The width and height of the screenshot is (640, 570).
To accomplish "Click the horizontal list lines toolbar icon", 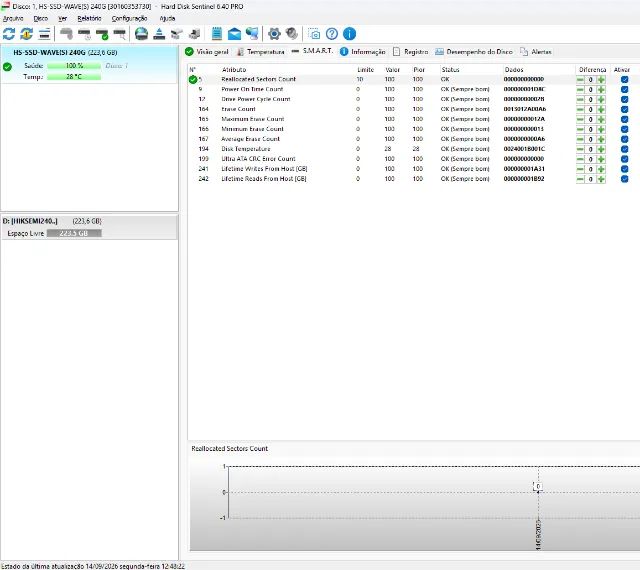I will click(x=44, y=34).
